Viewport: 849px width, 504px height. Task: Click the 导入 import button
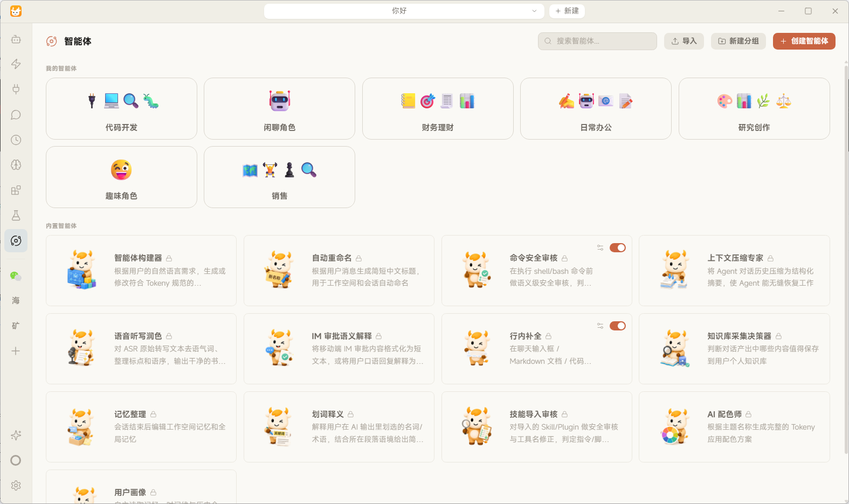(684, 41)
